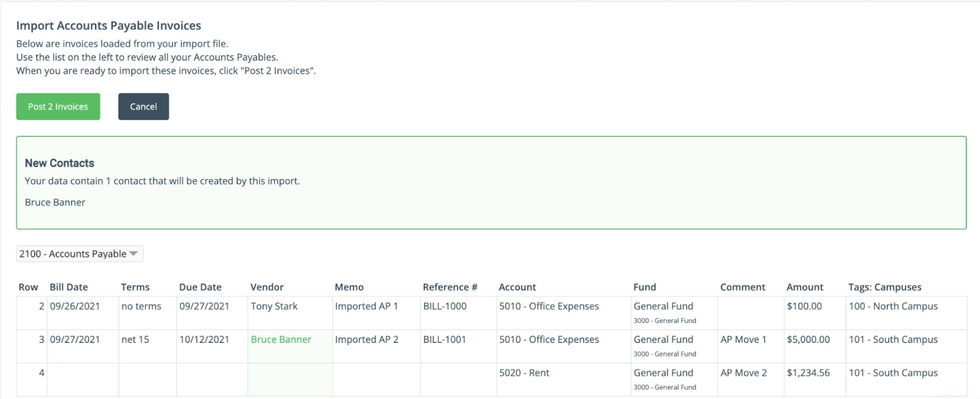
Task: Click due date 10/12/2021
Action: click(204, 339)
